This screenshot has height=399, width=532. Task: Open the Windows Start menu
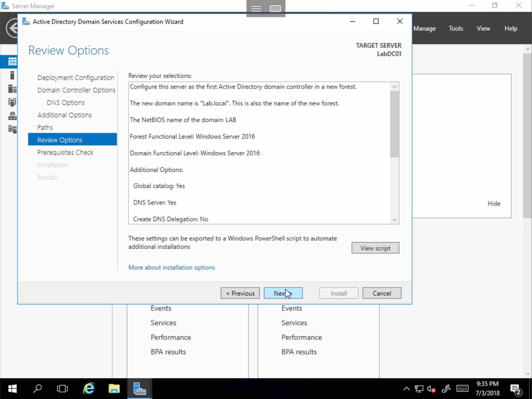coord(12,389)
